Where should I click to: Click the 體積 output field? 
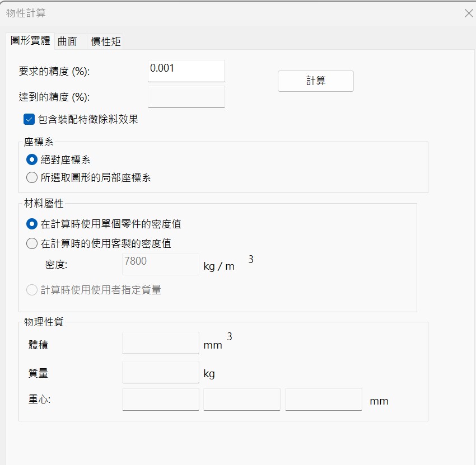point(160,343)
